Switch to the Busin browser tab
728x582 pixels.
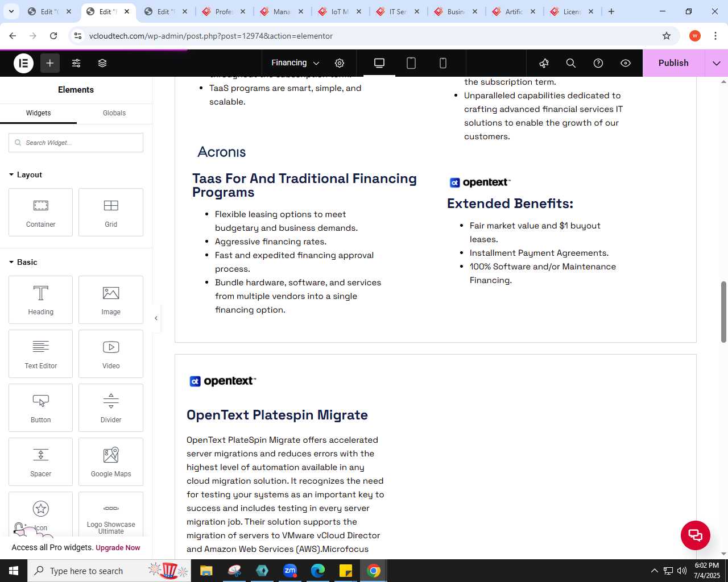[456, 11]
